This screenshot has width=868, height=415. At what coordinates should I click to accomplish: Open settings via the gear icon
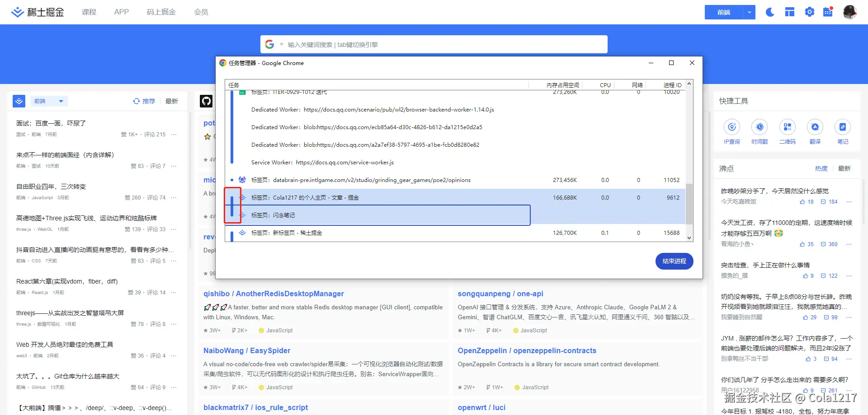[809, 12]
